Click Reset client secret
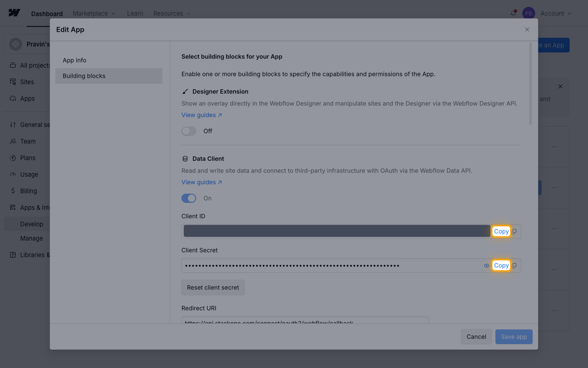 click(x=213, y=287)
